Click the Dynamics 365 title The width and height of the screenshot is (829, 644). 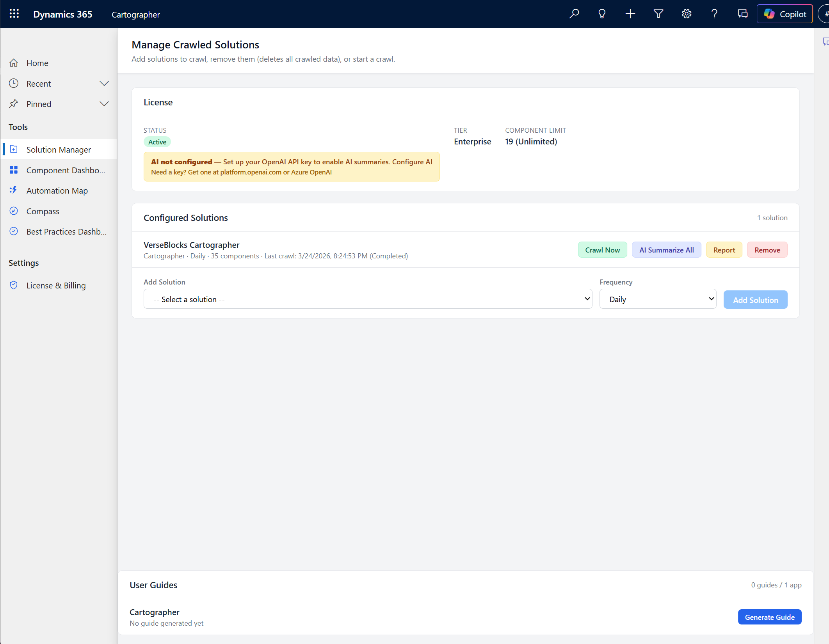click(x=62, y=14)
